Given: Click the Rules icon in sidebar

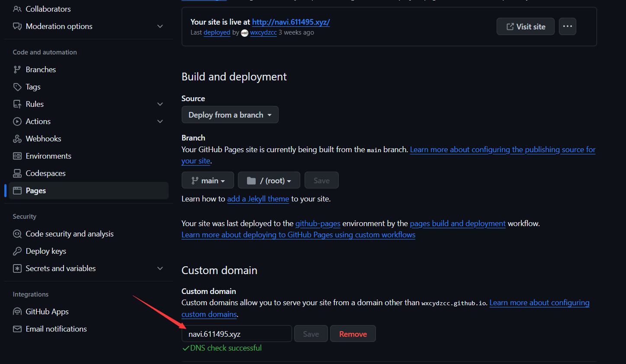Looking at the screenshot, I should (x=17, y=104).
